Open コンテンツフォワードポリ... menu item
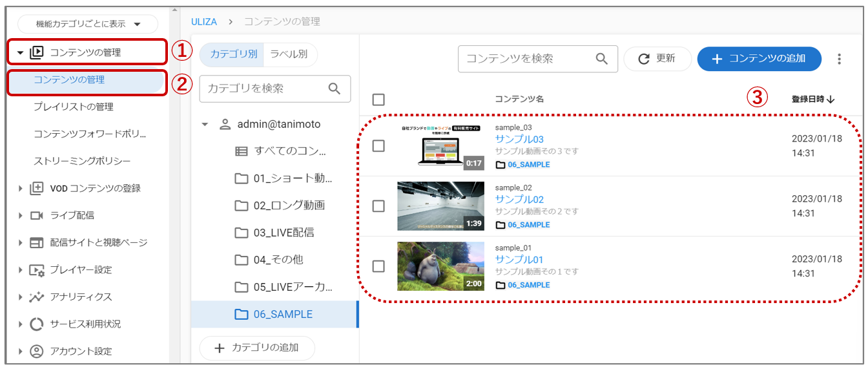868x369 pixels. [90, 134]
